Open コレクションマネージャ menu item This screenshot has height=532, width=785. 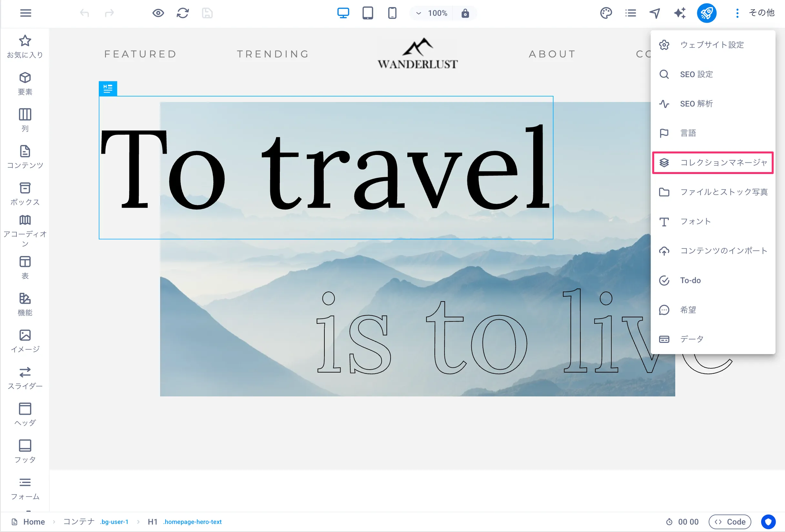tap(713, 163)
